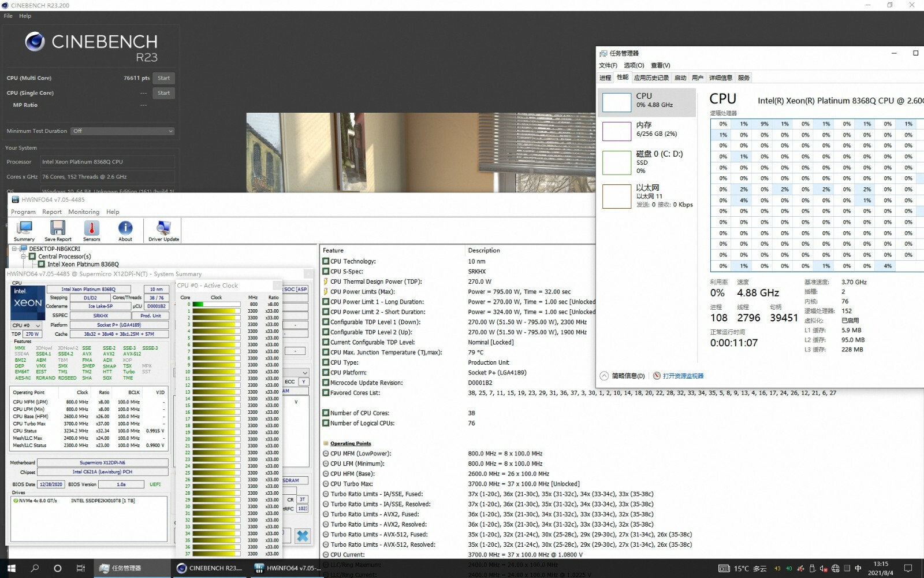
Task: Click the Task View taskbar icon
Action: pos(81,568)
